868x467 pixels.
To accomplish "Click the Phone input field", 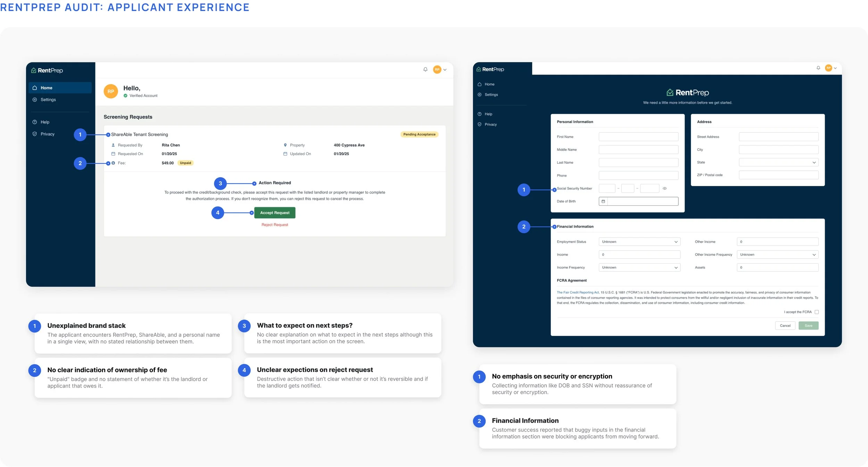I will tap(639, 176).
